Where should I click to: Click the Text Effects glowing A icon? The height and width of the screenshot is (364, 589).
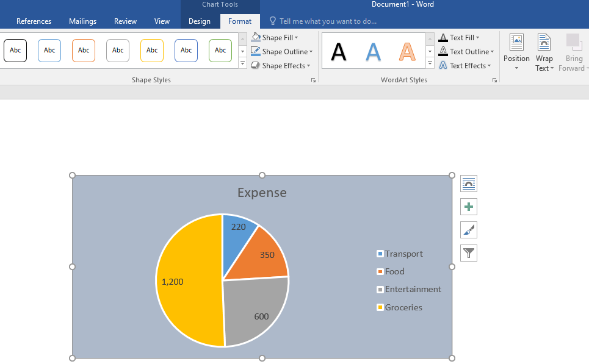443,65
